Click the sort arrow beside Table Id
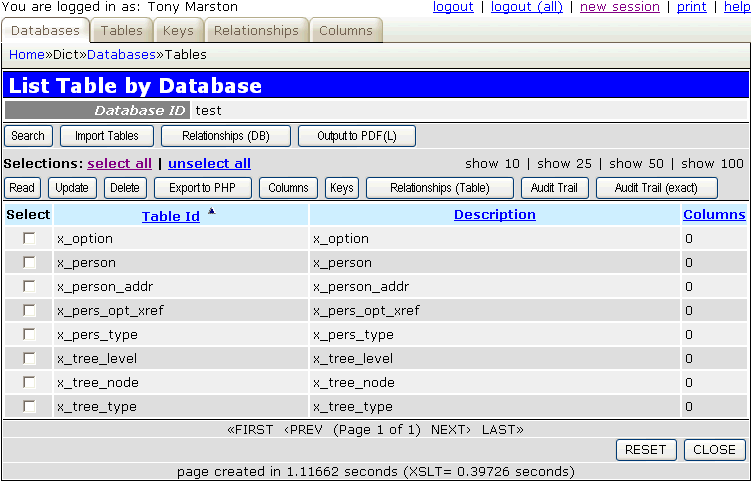752x482 pixels. pyautogui.click(x=211, y=211)
